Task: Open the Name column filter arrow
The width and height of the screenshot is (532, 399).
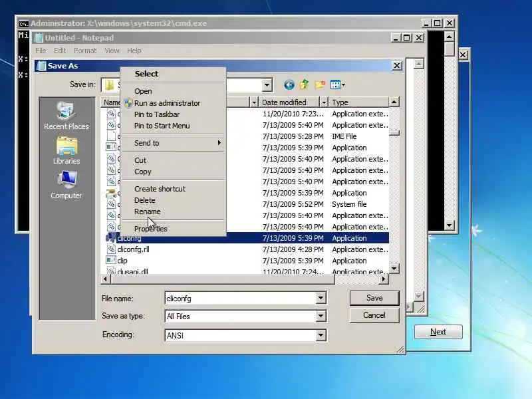Action: [254, 102]
